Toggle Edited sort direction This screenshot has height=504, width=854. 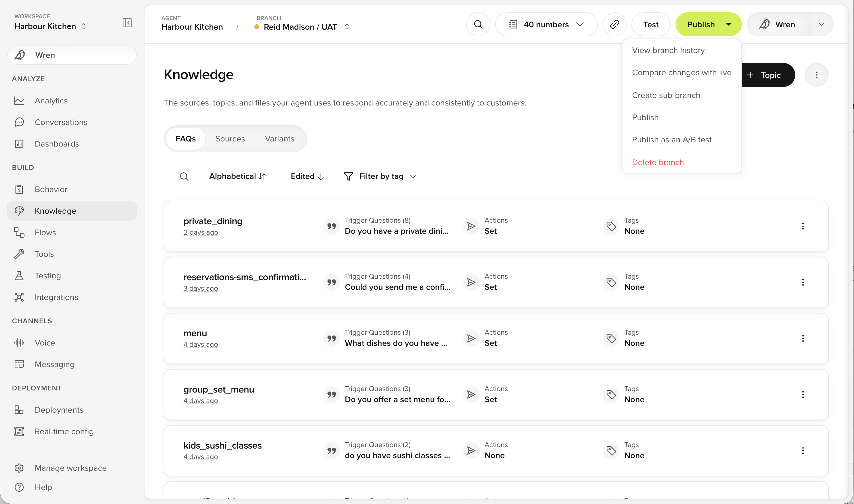[308, 176]
